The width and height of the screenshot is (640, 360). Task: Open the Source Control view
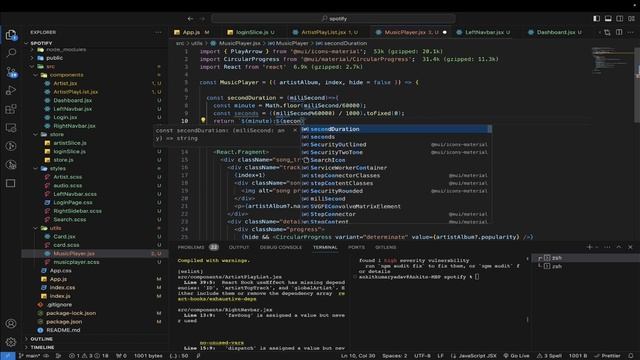tap(11, 72)
